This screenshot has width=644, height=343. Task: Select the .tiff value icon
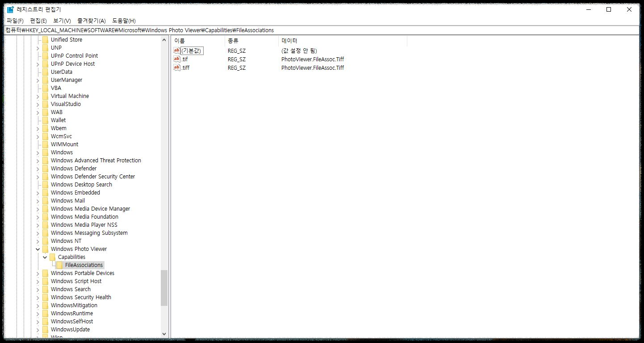coord(177,68)
